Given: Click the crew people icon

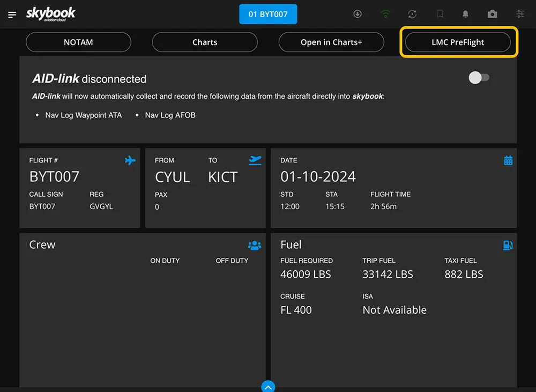Looking at the screenshot, I should pyautogui.click(x=255, y=245).
